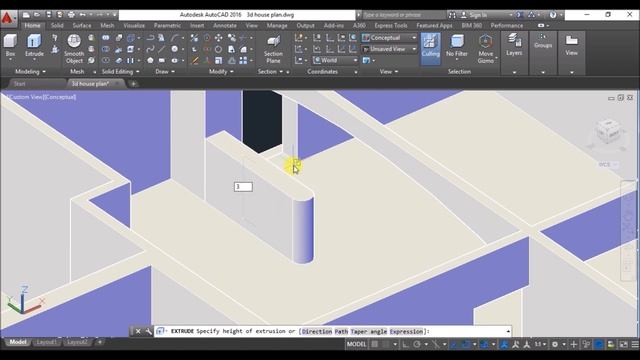Add a new drawing tab with plus
This screenshot has width=640, height=360.
pyautogui.click(x=133, y=84)
